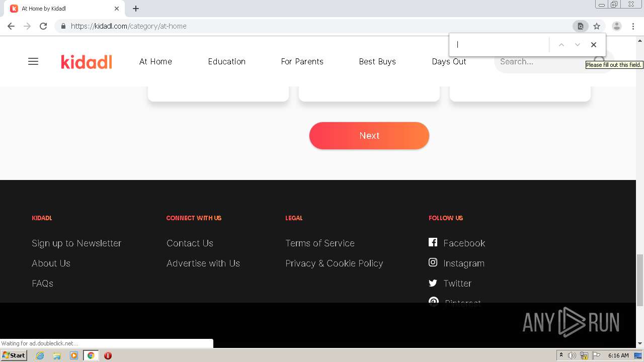Viewport: 644px width, 362px height.
Task: Click the volume tray icon
Action: click(572, 355)
